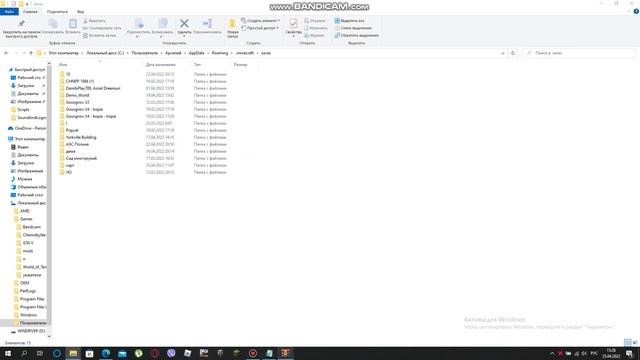Click AppData in the address breadcrumb

pyautogui.click(x=196, y=53)
